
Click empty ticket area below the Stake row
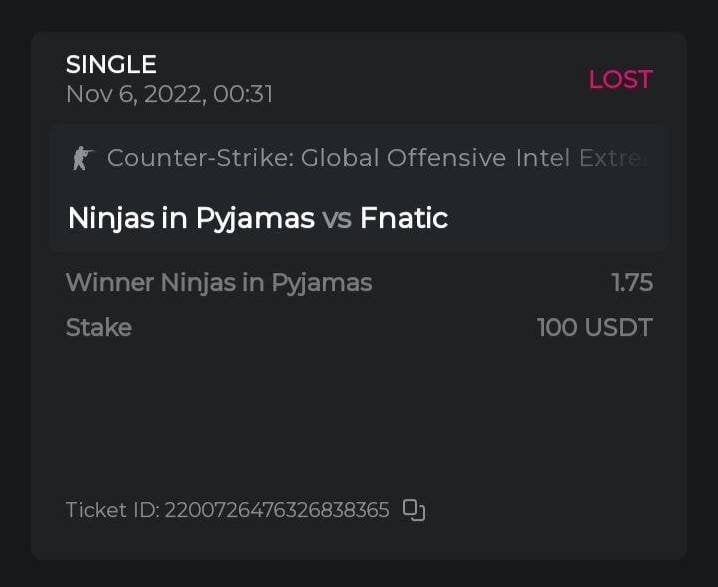[359, 420]
